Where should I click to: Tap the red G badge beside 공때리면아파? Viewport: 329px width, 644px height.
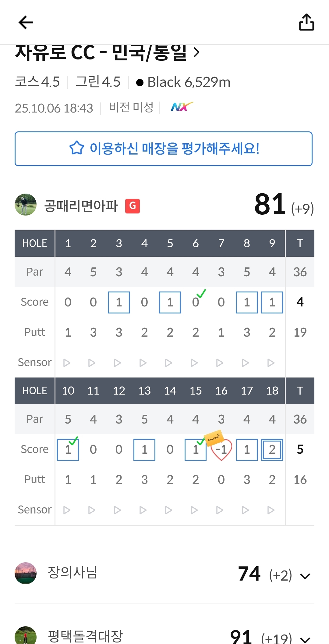pos(133,206)
